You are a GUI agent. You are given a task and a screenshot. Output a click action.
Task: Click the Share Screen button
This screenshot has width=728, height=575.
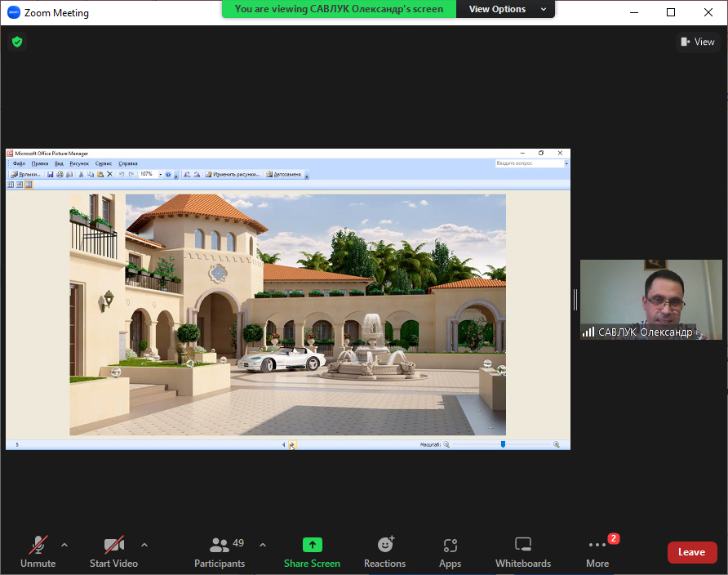click(x=312, y=552)
